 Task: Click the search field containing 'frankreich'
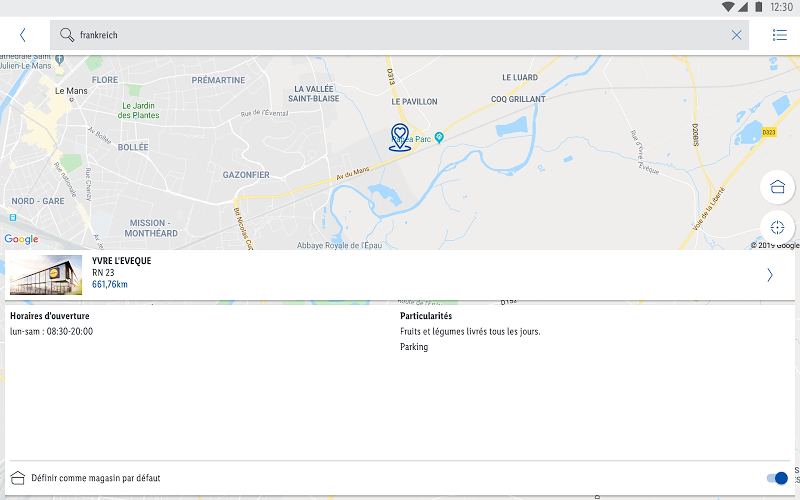[x=399, y=35]
